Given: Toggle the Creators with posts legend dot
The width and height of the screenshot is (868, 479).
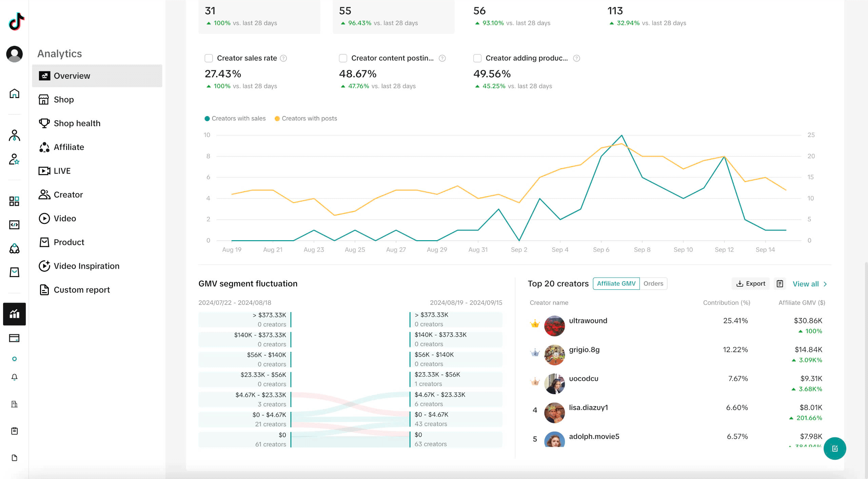Looking at the screenshot, I should pos(277,118).
